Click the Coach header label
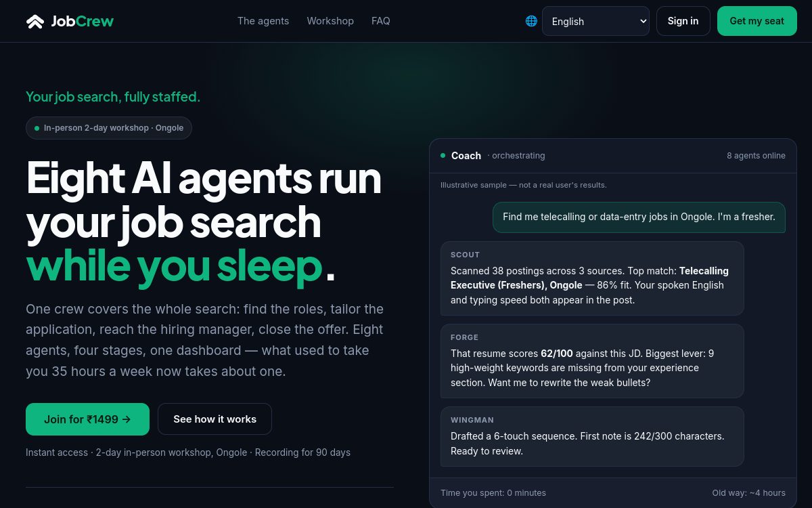812x508 pixels. point(466,156)
